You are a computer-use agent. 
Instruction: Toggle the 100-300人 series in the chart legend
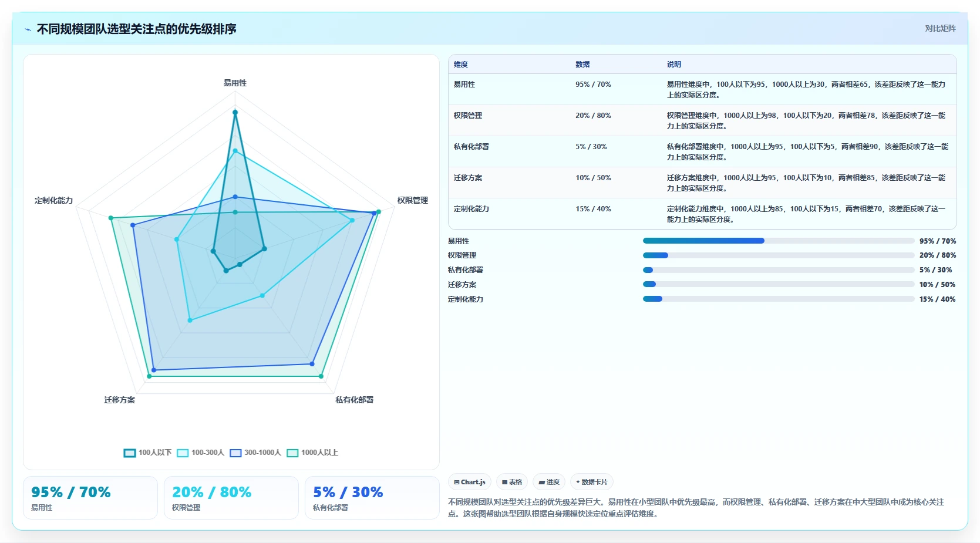point(201,453)
